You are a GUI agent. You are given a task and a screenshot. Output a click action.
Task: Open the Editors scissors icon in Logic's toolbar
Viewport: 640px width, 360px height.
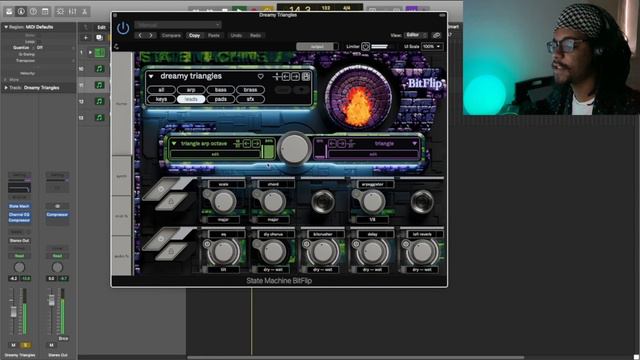point(84,11)
